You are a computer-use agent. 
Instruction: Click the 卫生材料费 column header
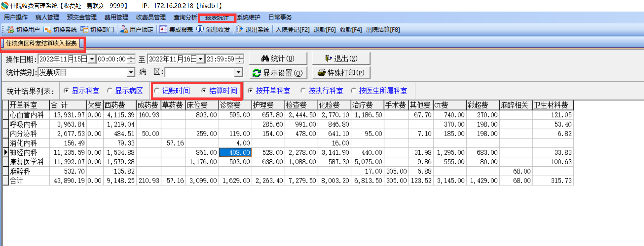coord(553,105)
